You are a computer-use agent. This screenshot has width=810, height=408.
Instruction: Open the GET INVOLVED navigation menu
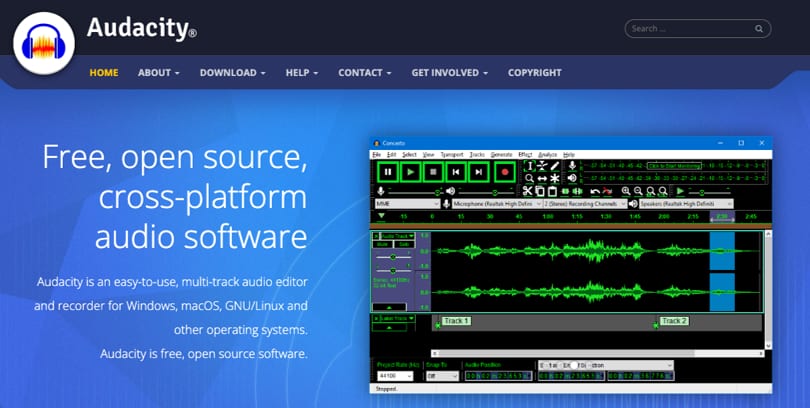click(x=449, y=73)
